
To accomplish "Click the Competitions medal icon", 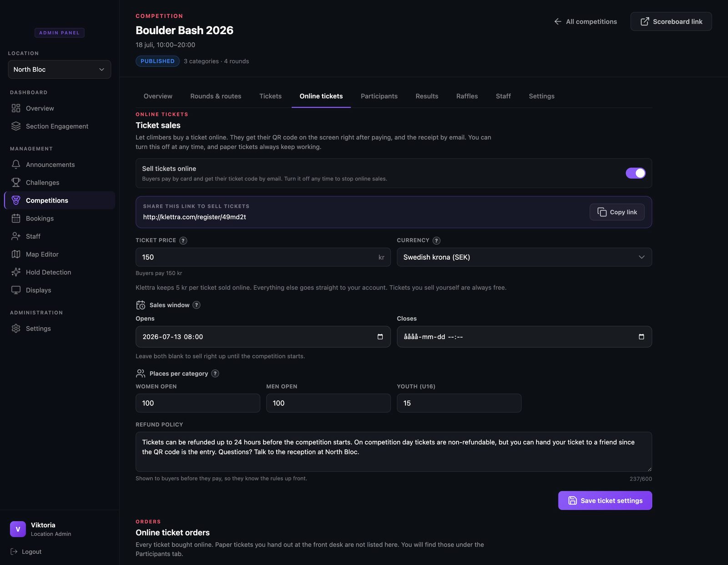I will coord(16,200).
